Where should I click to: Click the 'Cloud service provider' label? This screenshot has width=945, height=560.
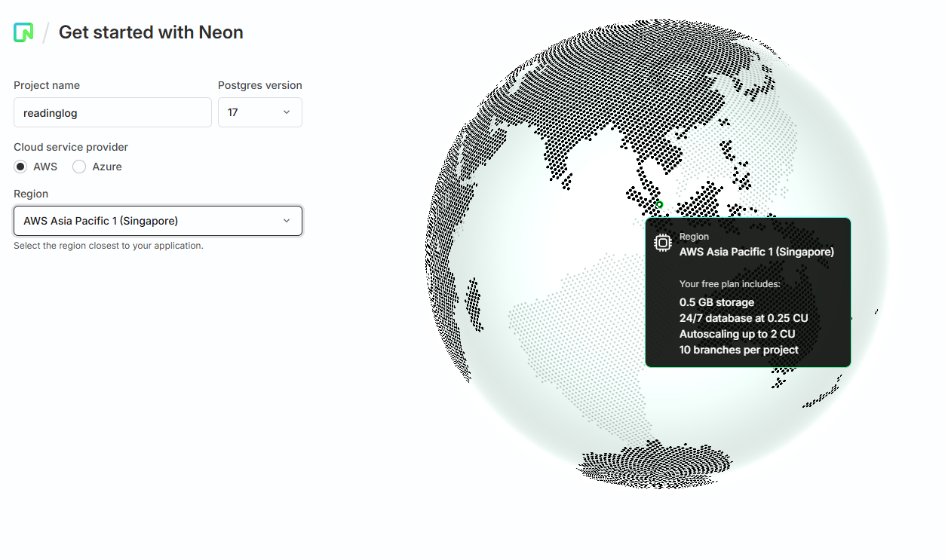pyautogui.click(x=71, y=147)
